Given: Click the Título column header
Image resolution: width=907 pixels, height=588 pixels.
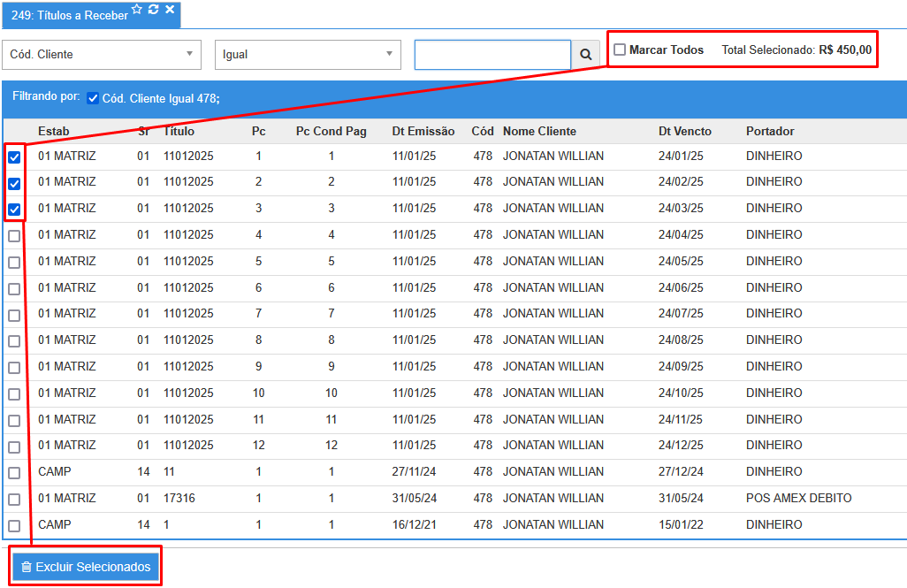Looking at the screenshot, I should pos(179,132).
